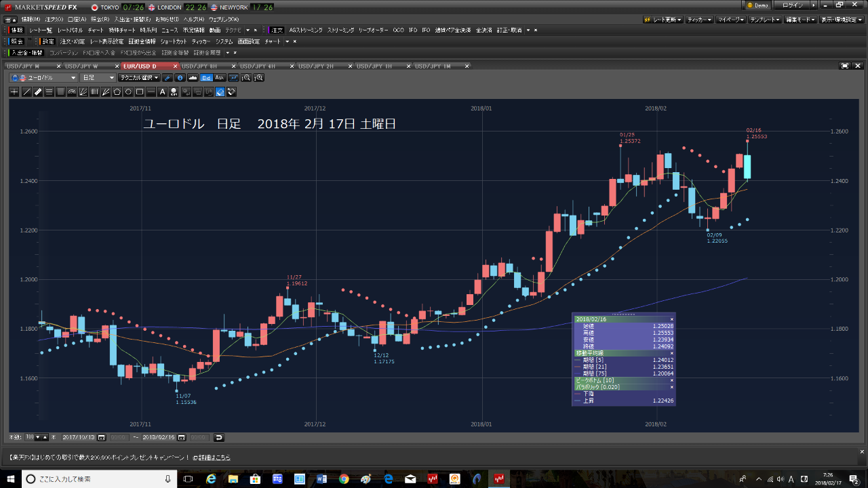This screenshot has width=868, height=488.
Task: Zoom in the chart with magnifier plus
Action: coord(258,78)
